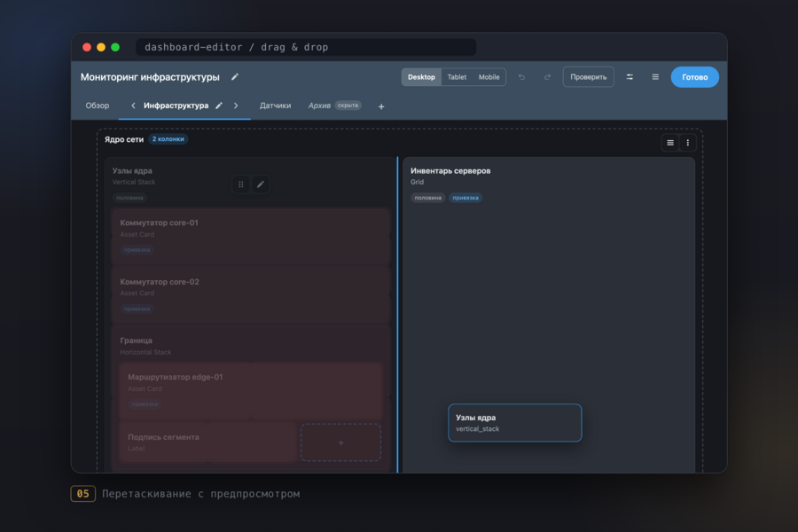Click the list layout icon in the Ядро сети section

click(670, 143)
